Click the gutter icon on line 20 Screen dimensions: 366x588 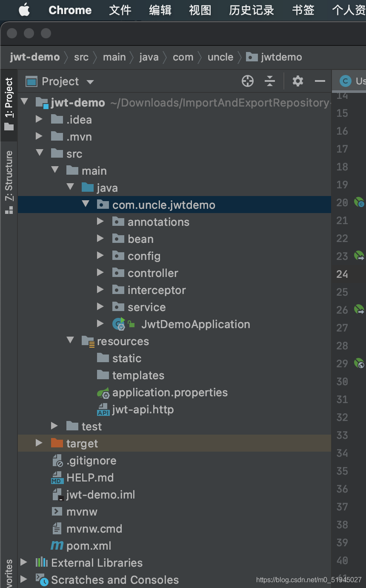359,202
